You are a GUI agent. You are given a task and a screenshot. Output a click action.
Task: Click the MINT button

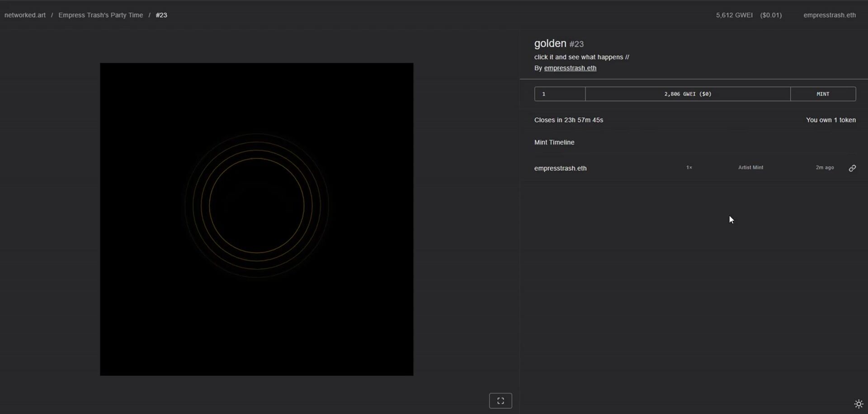823,94
